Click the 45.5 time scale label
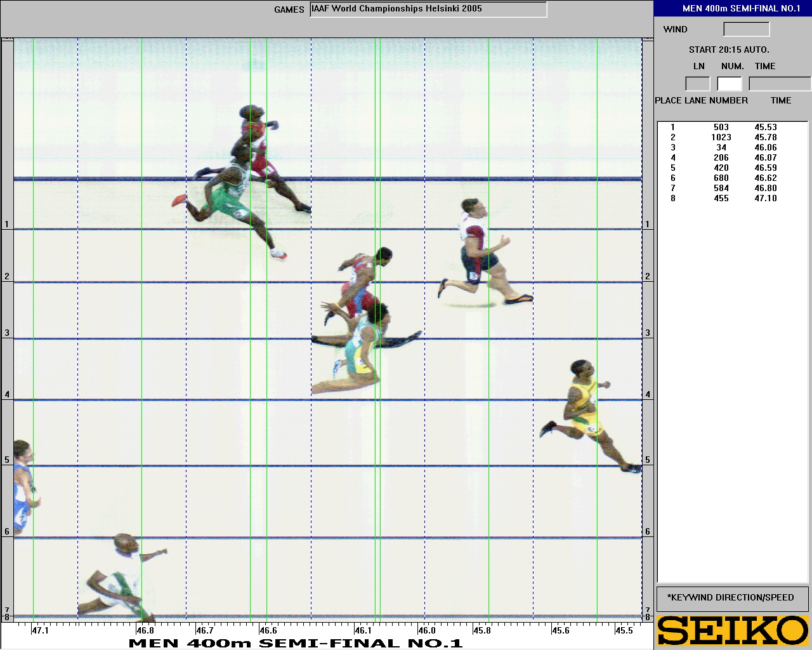 (624, 630)
